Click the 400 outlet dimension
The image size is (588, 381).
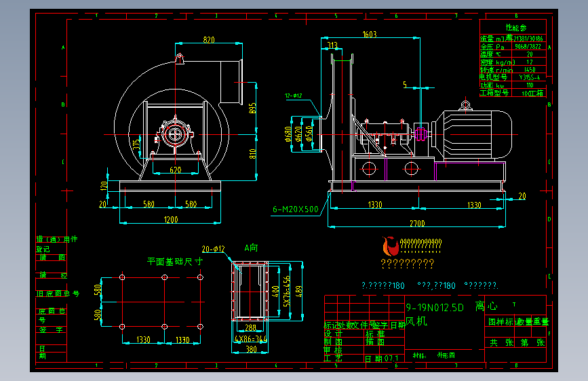tap(275, 292)
